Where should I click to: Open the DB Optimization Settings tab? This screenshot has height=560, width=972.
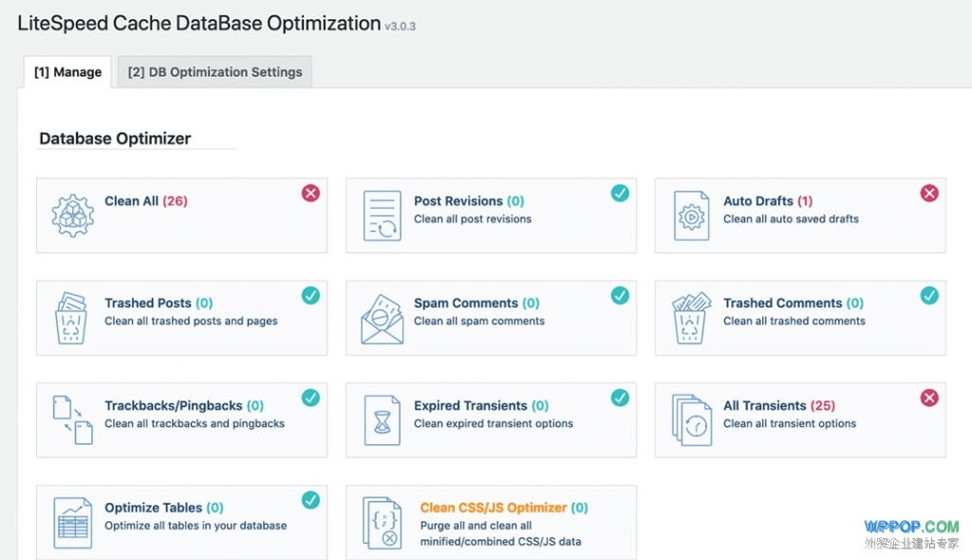pyautogui.click(x=215, y=72)
